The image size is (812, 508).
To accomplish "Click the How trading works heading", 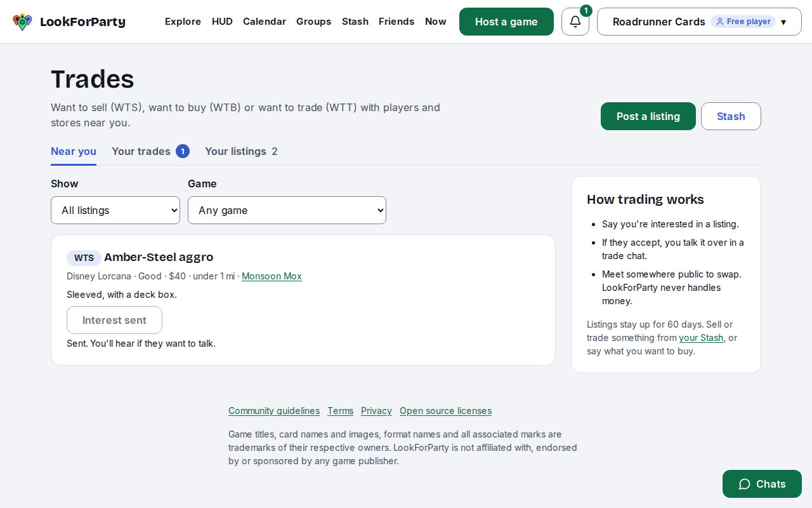I will (645, 199).
